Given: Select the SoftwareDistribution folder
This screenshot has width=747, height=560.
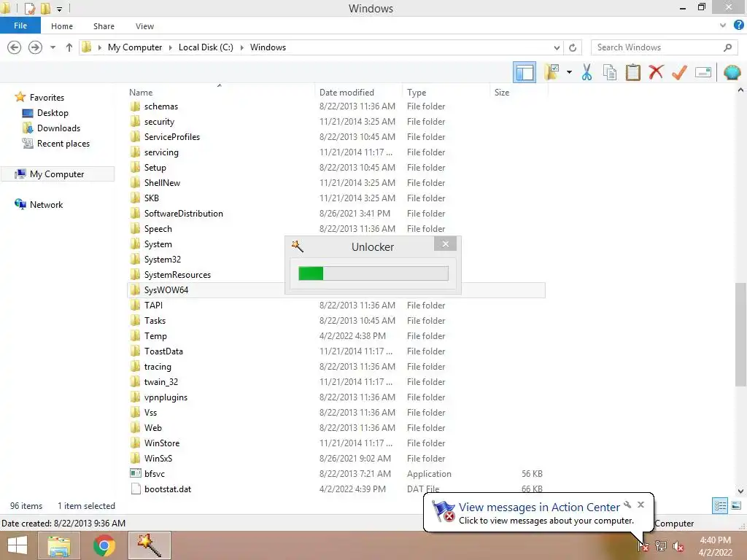Looking at the screenshot, I should pyautogui.click(x=183, y=214).
